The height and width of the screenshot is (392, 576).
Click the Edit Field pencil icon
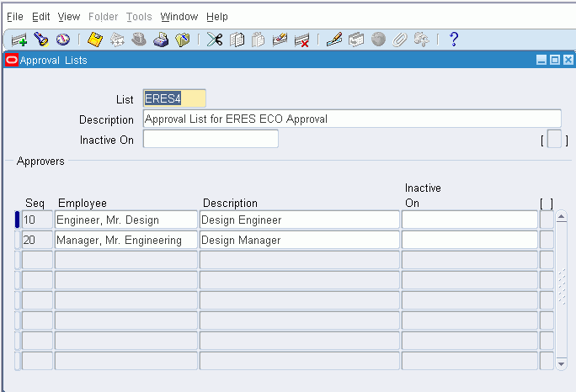coord(334,40)
